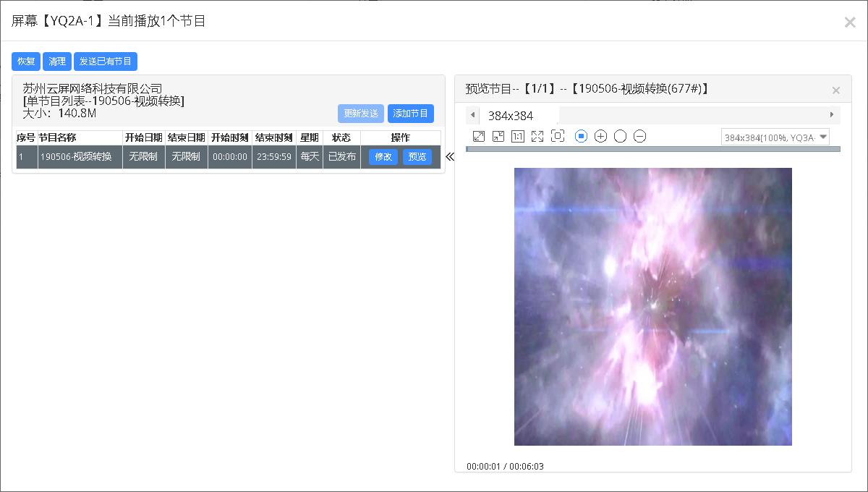This screenshot has width=868, height=492.
Task: Click the 开始日期 column header
Action: [x=143, y=137]
